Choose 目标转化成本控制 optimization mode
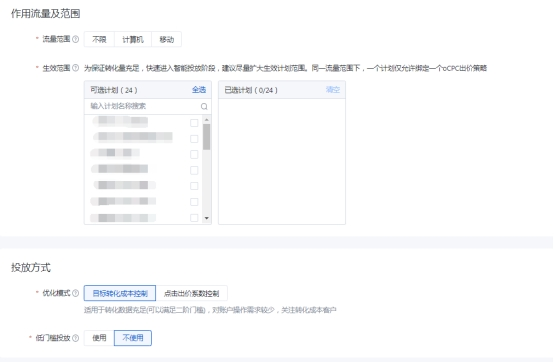Screen dimensions: 554x362 120,293
